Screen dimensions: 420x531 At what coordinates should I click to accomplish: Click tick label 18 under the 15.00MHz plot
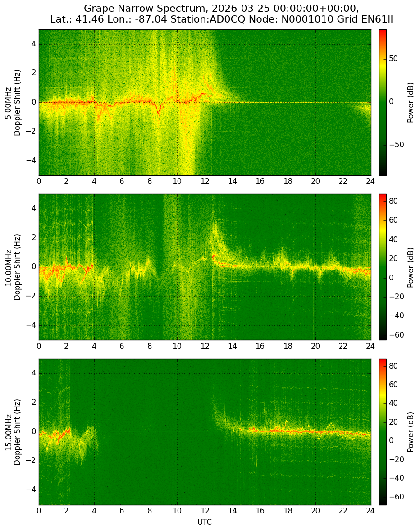click(288, 511)
